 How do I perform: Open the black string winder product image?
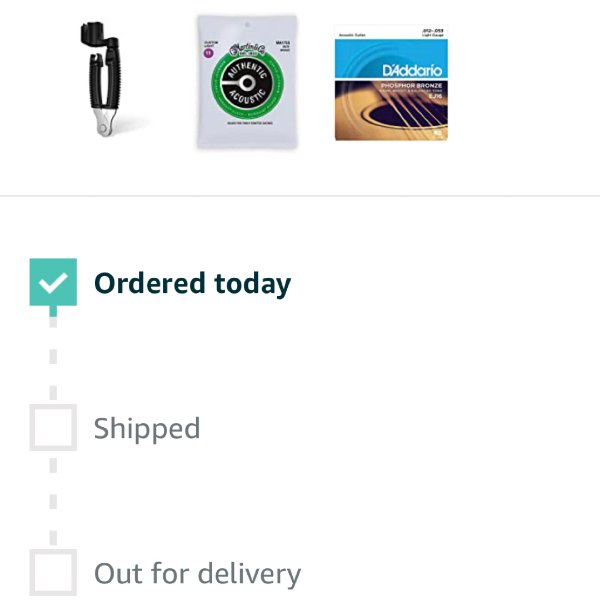click(101, 79)
